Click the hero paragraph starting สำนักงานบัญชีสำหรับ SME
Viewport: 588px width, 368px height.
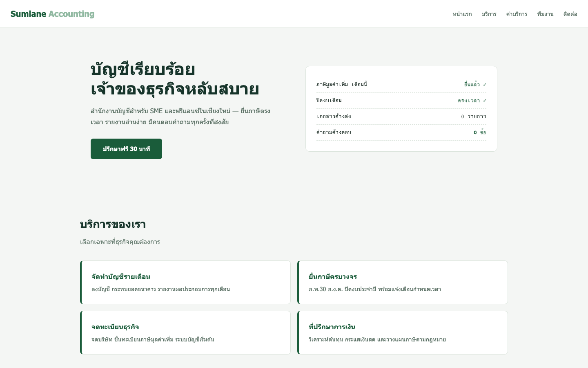coord(180,117)
